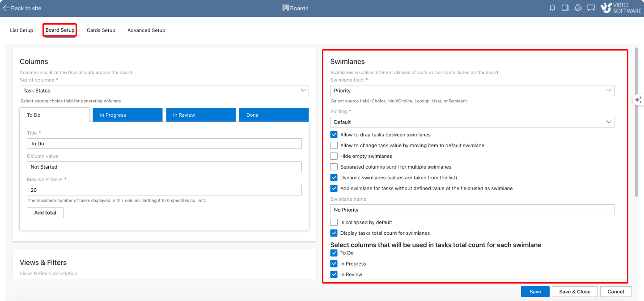Click the Columns section heading
This screenshot has height=301, width=644.
pos(34,62)
